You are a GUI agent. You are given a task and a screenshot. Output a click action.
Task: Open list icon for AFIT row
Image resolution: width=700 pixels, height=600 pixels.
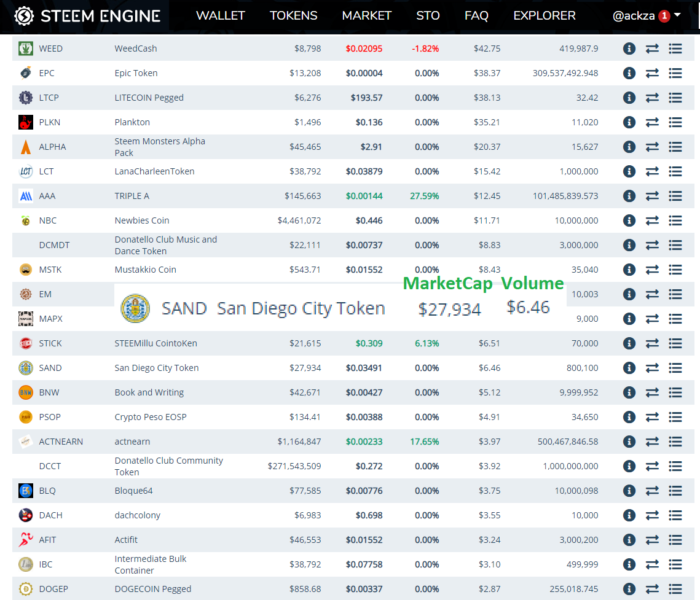[675, 540]
